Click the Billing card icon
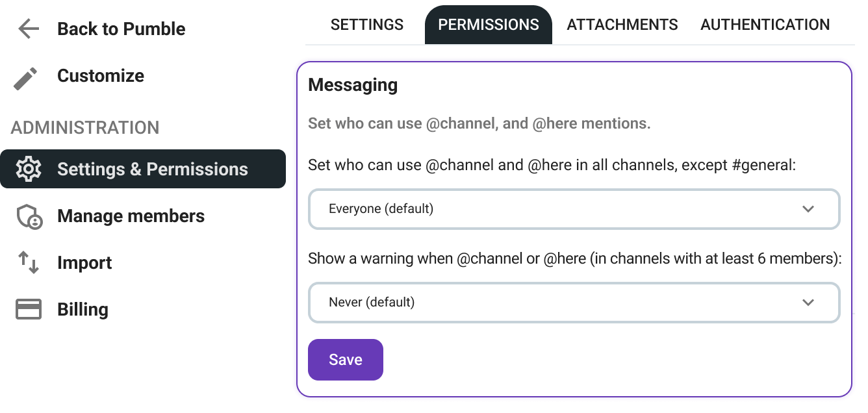The width and height of the screenshot is (868, 413). point(29,309)
